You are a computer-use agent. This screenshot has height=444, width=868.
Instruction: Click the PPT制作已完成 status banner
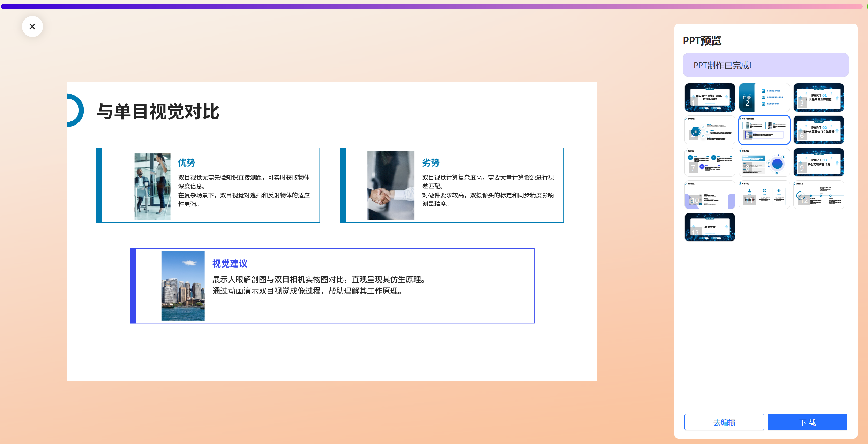click(765, 65)
